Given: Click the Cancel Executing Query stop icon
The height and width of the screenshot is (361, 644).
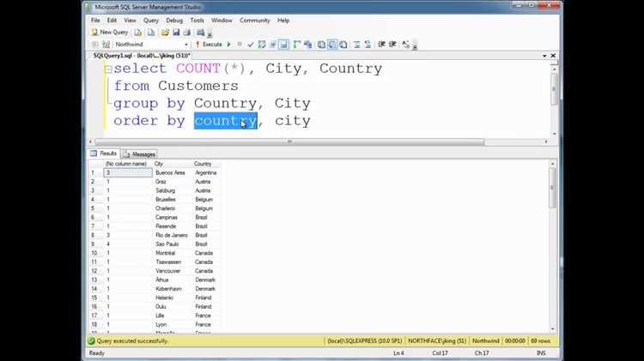Looking at the screenshot, I should point(240,45).
